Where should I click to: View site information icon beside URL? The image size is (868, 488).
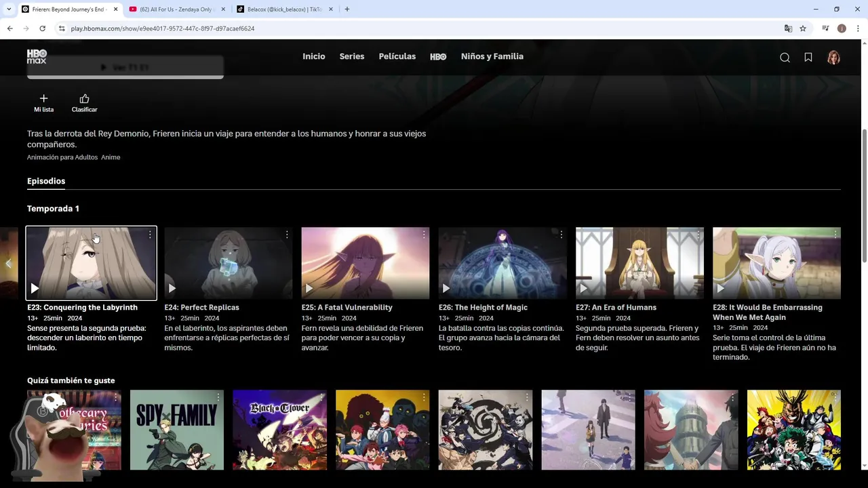pyautogui.click(x=61, y=28)
